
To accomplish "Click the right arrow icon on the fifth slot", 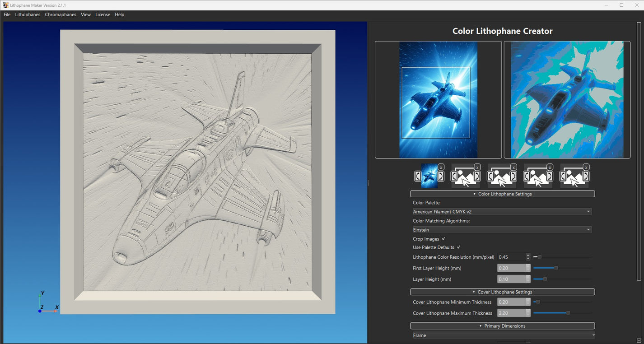I will (x=585, y=176).
